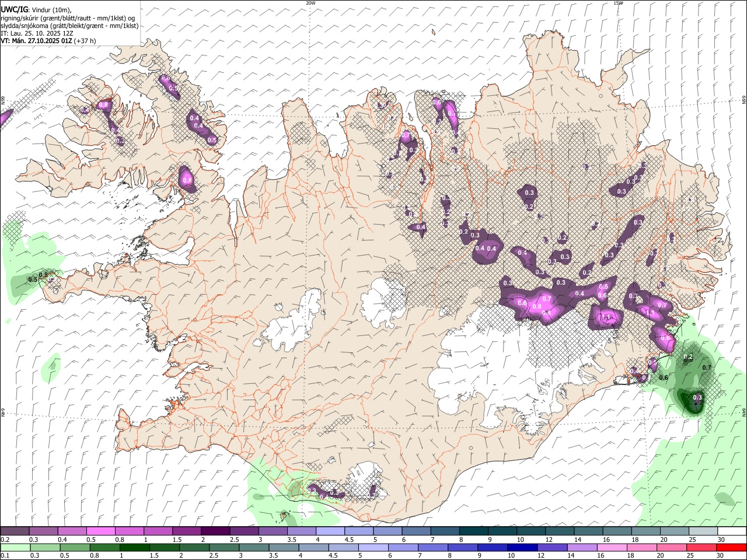Pick the rain legend swatch labeled 4
The height and width of the screenshot is (560, 747).
coord(313,548)
